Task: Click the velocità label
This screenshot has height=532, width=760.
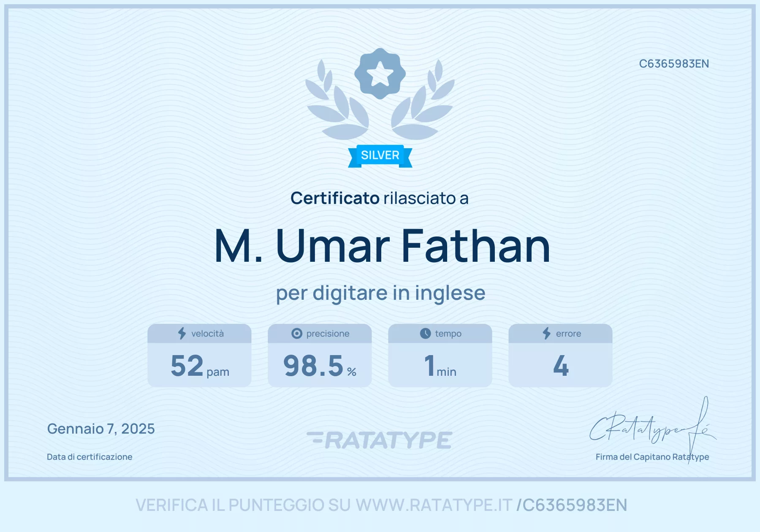Action: coord(207,334)
